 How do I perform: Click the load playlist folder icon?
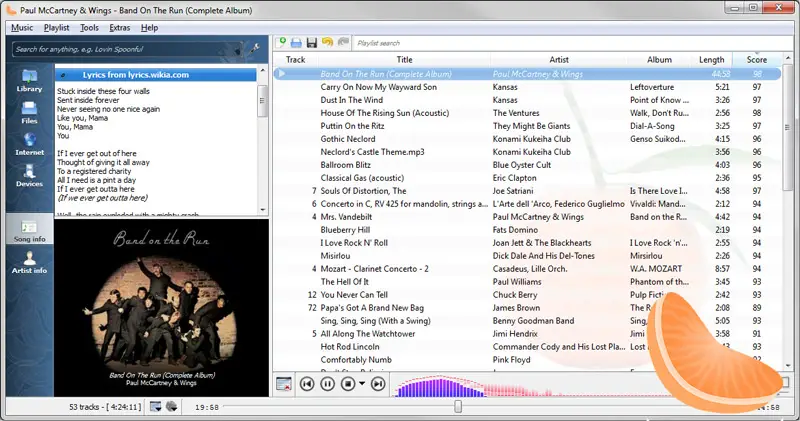297,43
